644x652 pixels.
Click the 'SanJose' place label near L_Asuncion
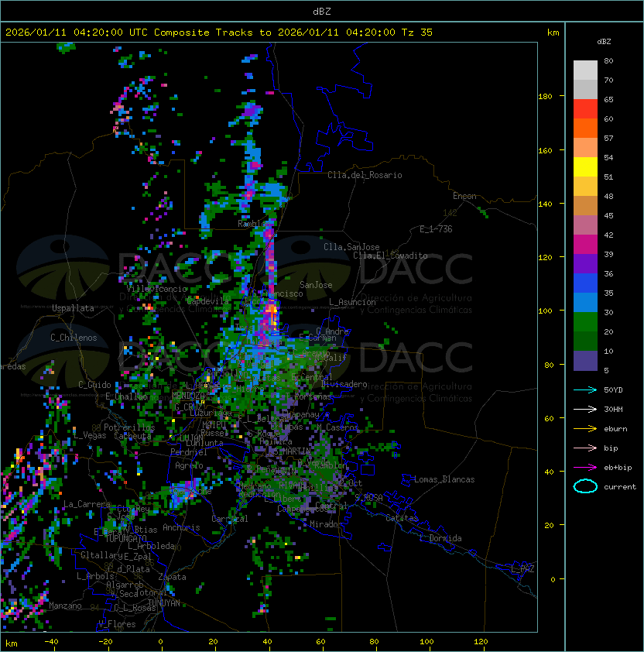point(316,285)
